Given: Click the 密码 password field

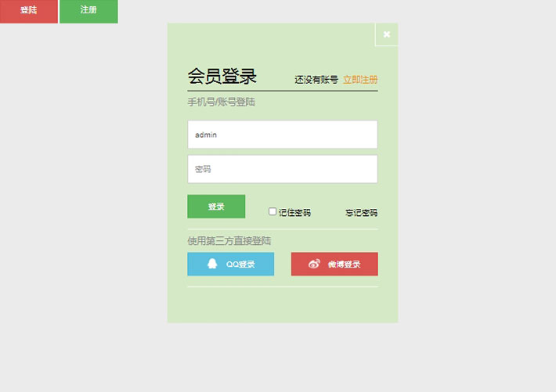Looking at the screenshot, I should [x=283, y=169].
